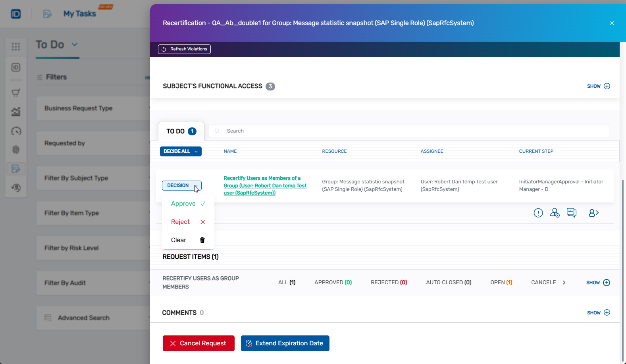Expand Subject's Functional Access with Show
This screenshot has height=364, width=626.
point(598,86)
